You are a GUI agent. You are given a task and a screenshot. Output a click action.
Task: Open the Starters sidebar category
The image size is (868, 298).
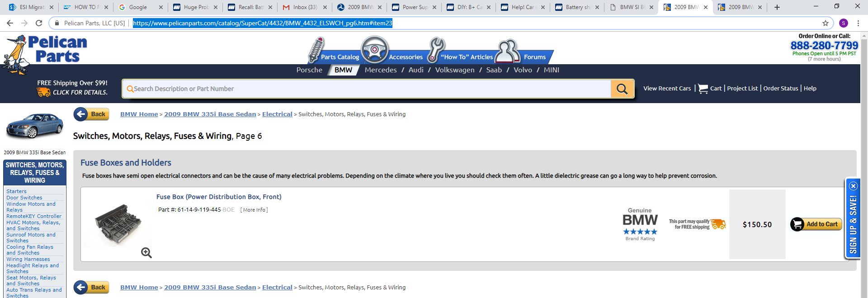tap(16, 192)
